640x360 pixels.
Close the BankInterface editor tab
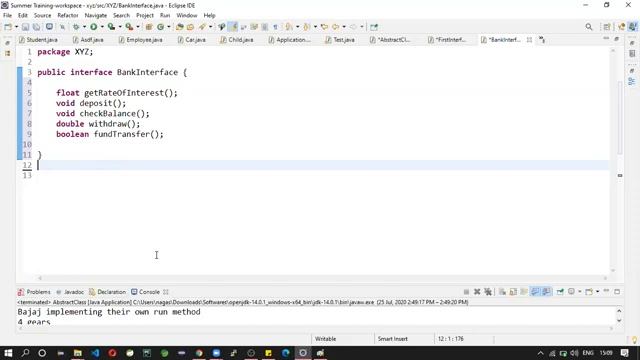pyautogui.click(x=529, y=40)
